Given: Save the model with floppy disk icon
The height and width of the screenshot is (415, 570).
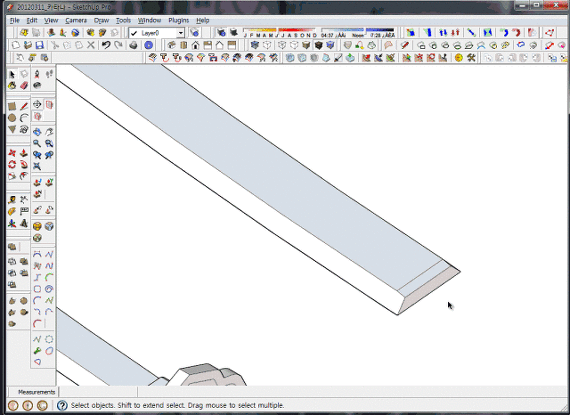Looking at the screenshot, I should [x=40, y=45].
